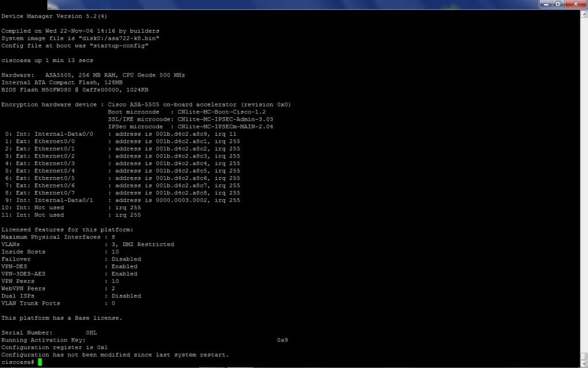
Task: Click the '11: Int: Not used' row
Action: [x=71, y=215]
